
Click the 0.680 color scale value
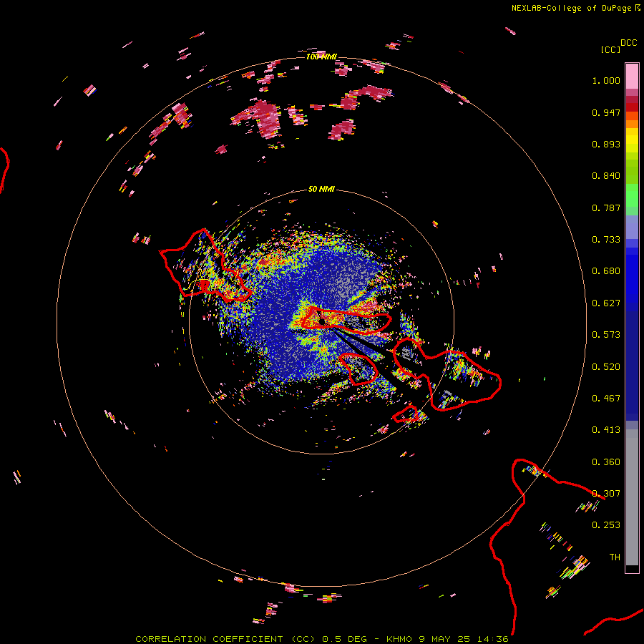[606, 271]
